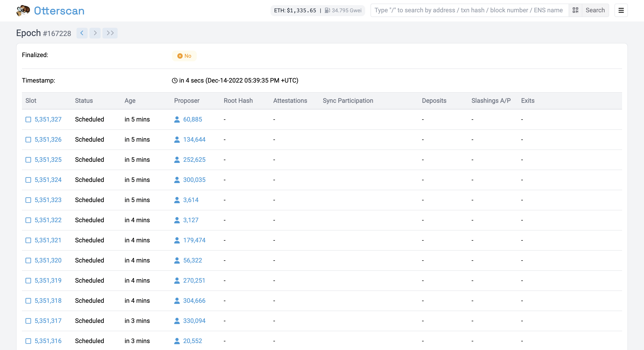
Task: Open slot 5,351,319
Action: click(x=48, y=280)
